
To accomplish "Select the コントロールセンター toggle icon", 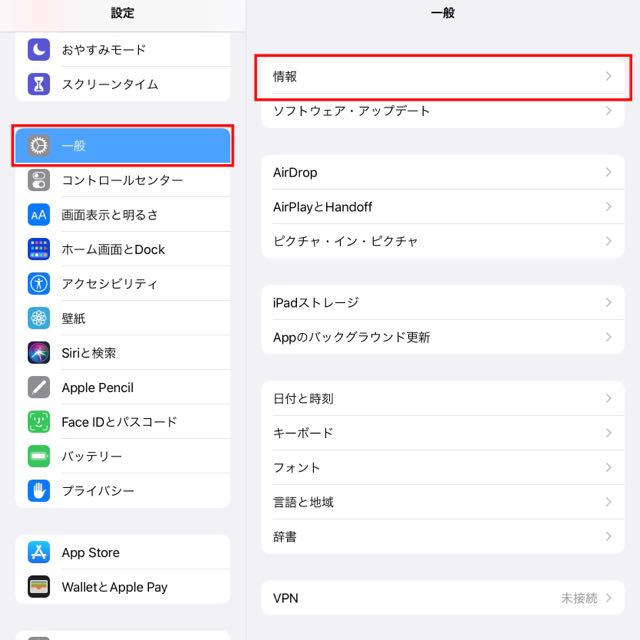I will pyautogui.click(x=39, y=180).
